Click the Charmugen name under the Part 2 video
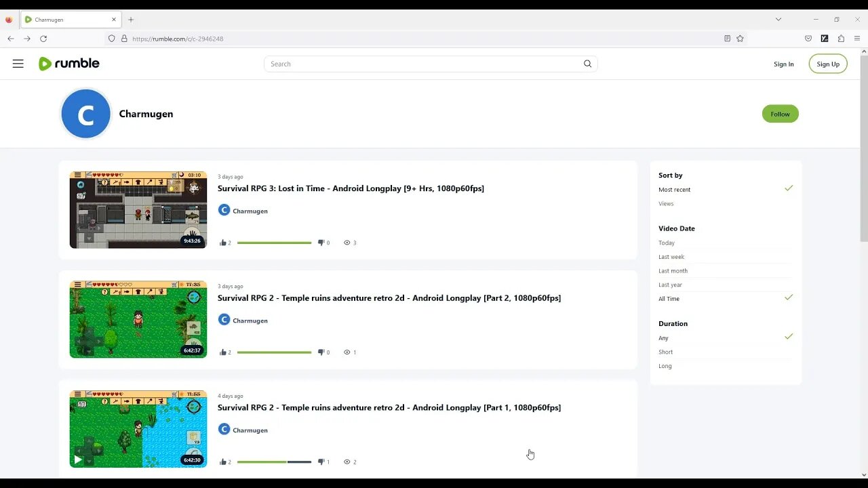The height and width of the screenshot is (488, 868). [250, 321]
